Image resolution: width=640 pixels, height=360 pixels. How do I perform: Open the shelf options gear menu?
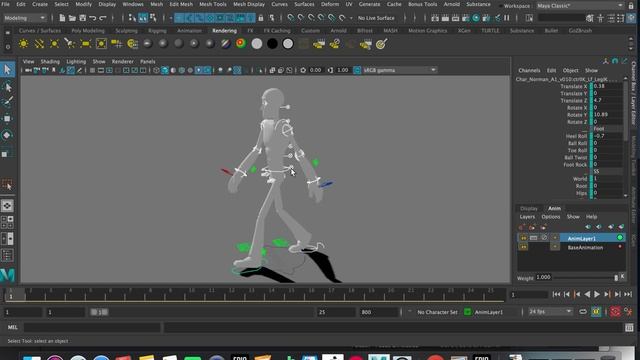7,47
